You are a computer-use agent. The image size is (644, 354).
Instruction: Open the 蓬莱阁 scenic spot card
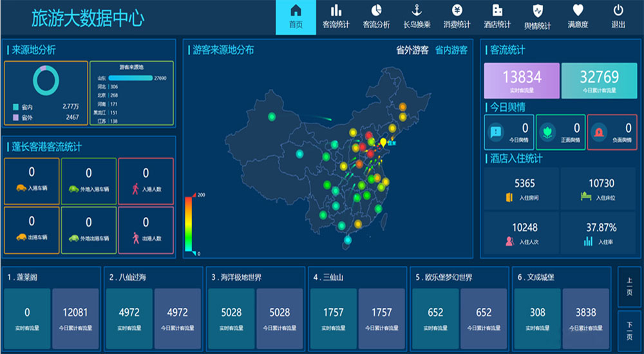pyautogui.click(x=52, y=309)
